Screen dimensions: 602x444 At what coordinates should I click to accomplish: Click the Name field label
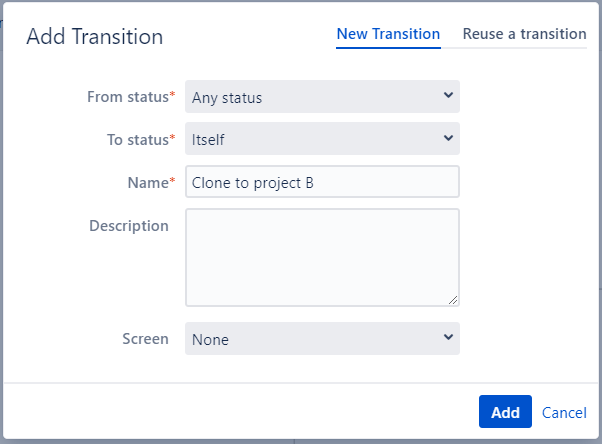150,181
